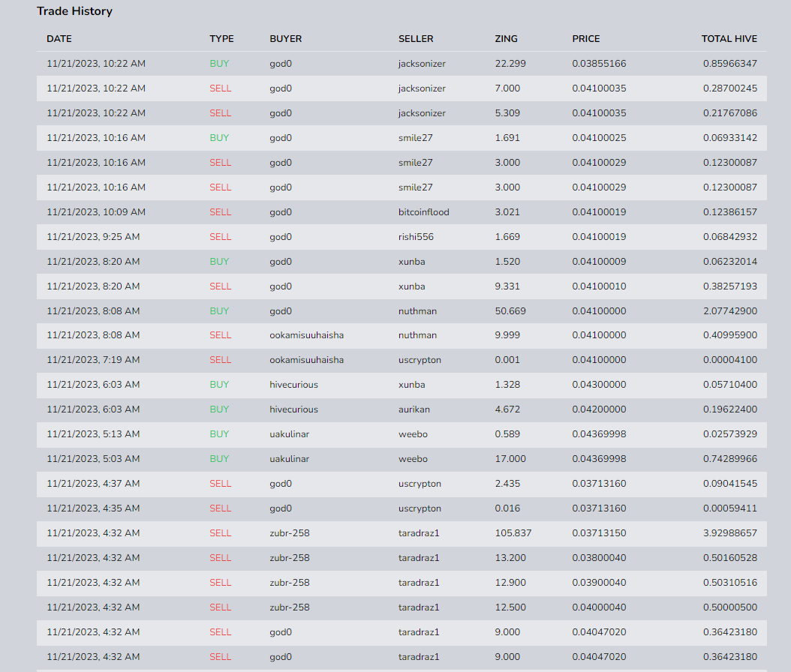Image resolution: width=791 pixels, height=672 pixels.
Task: Click price 0.03713150
Action: 599,532
